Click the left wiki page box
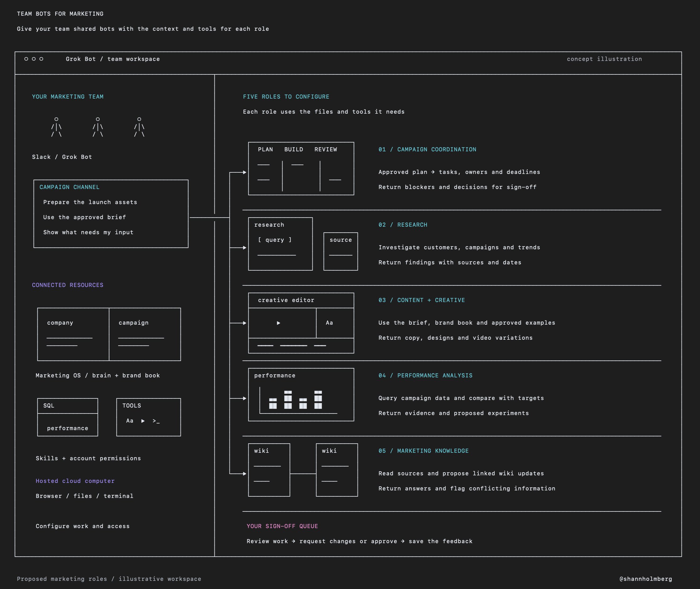This screenshot has width=700, height=589. click(x=269, y=470)
